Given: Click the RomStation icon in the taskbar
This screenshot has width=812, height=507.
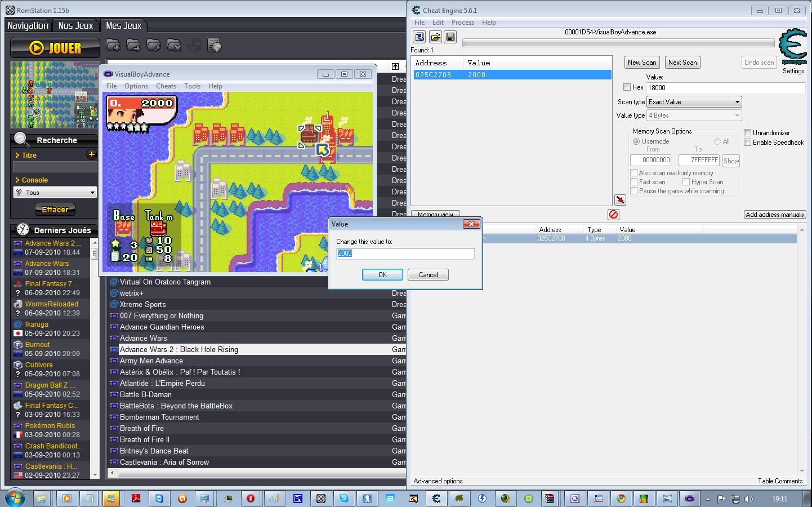Looking at the screenshot, I should [320, 499].
